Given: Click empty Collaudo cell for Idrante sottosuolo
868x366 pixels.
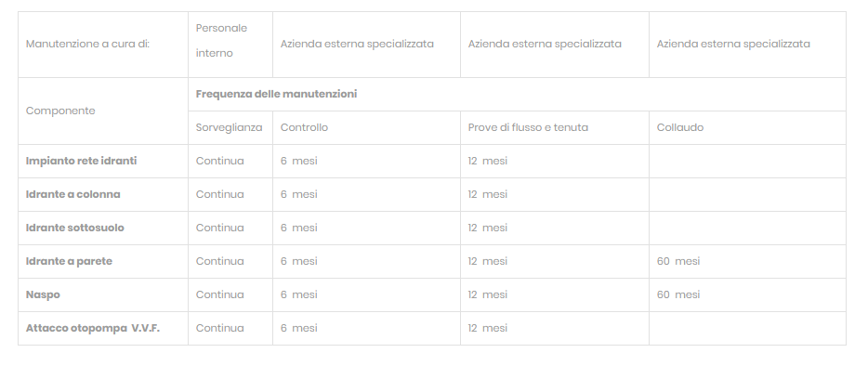Looking at the screenshot, I should [x=747, y=229].
